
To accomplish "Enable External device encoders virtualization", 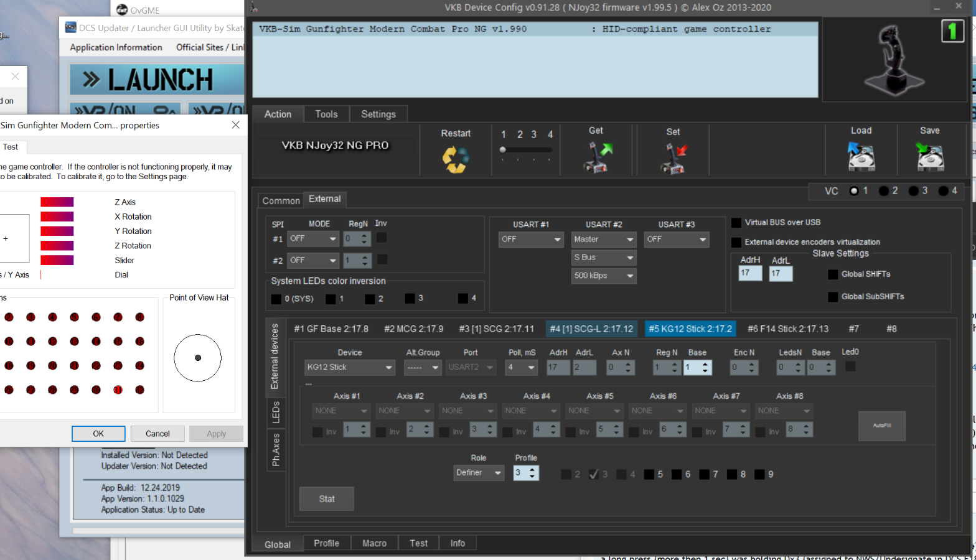I will (x=736, y=242).
